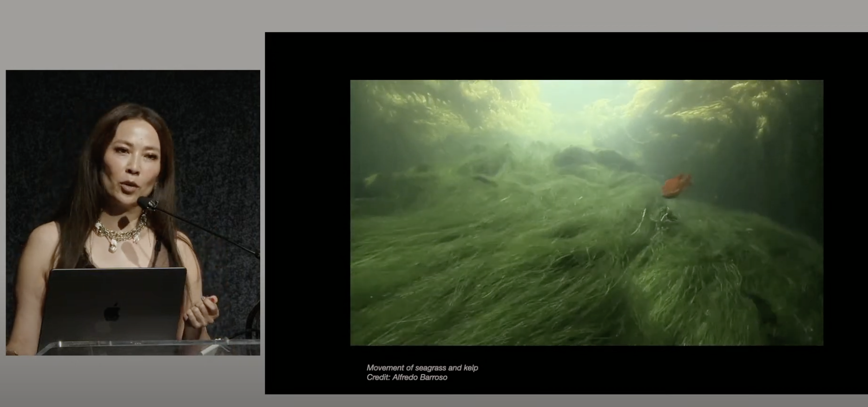The image size is (868, 407).
Task: Click the text "Credit: Alfredo Barroso"
Action: coord(407,377)
